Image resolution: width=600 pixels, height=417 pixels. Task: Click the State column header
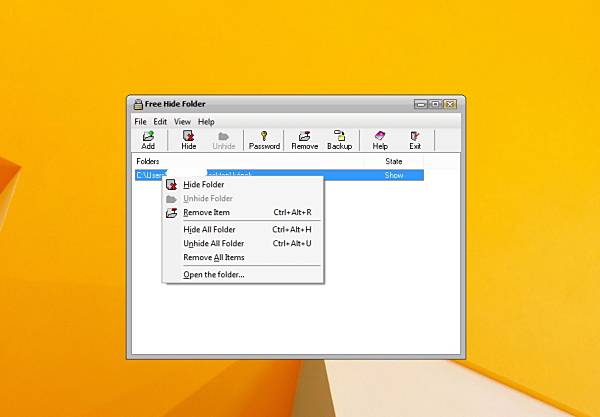pos(394,161)
